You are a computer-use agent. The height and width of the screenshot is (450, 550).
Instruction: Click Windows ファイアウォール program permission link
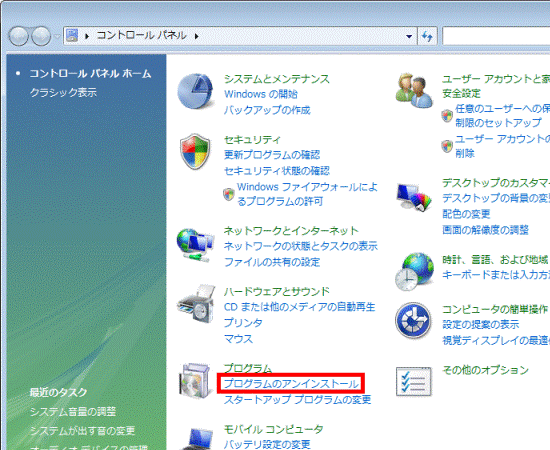[307, 194]
